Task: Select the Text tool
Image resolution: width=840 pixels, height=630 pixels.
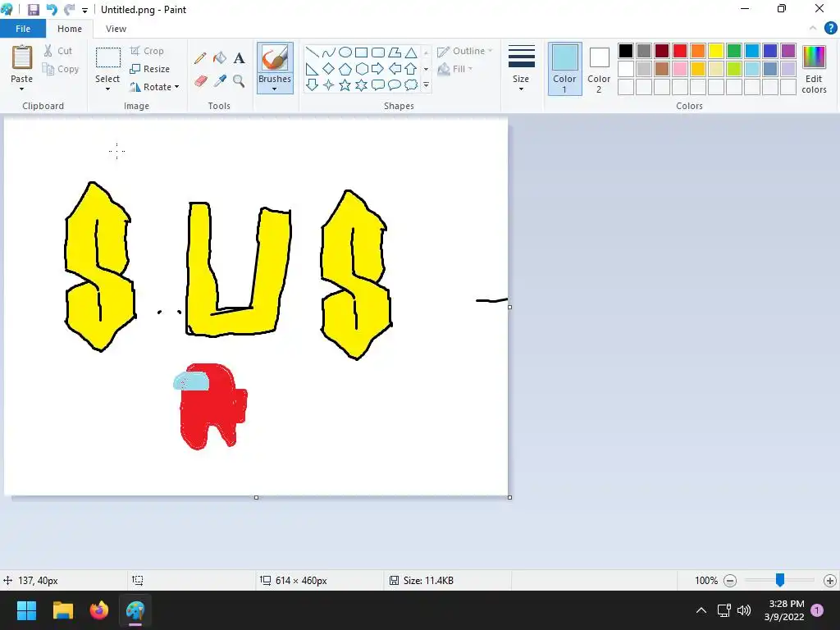Action: (x=239, y=58)
